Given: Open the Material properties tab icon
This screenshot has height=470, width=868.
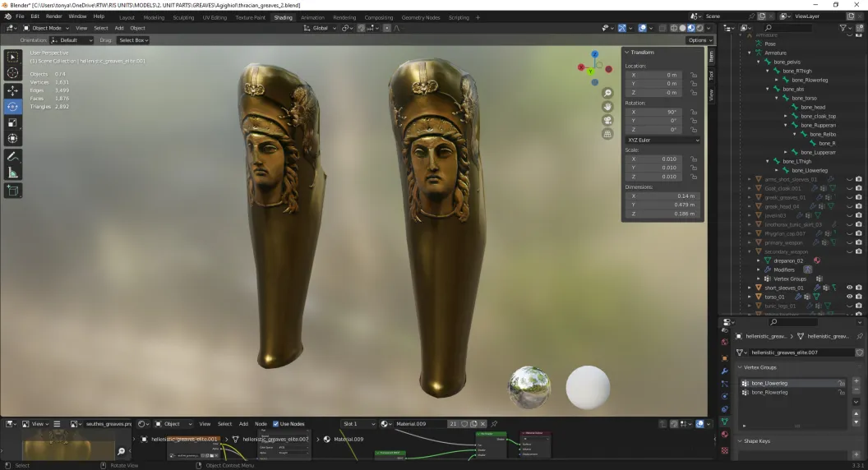Looking at the screenshot, I should 725,435.
